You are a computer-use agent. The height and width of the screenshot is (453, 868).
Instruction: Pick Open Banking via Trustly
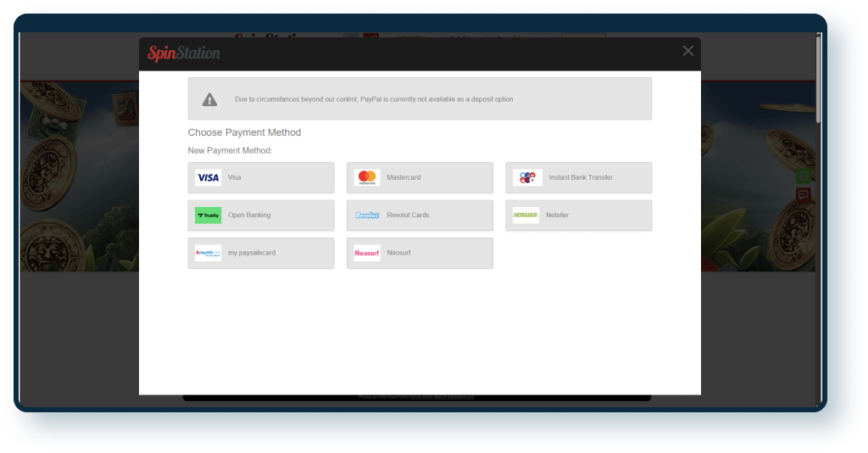tap(261, 215)
